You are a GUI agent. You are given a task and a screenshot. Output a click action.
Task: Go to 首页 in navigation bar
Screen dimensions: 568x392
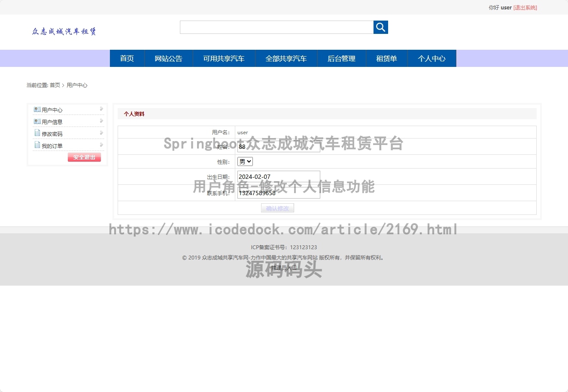[127, 58]
